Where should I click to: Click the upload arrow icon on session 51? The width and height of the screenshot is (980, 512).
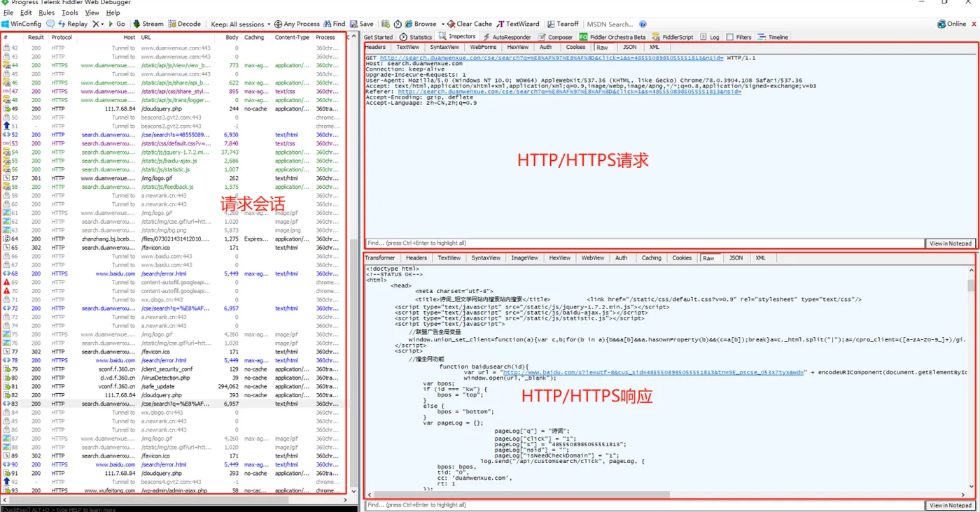pos(6,126)
